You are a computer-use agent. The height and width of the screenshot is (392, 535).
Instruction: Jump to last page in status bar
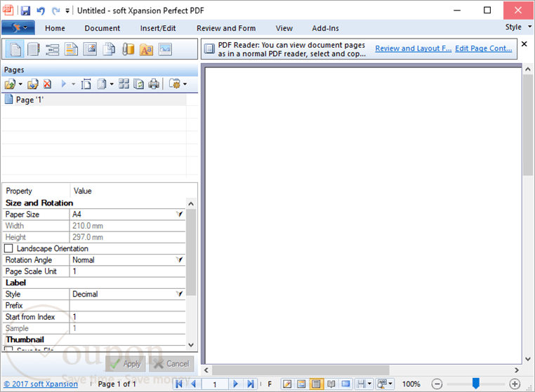(251, 384)
